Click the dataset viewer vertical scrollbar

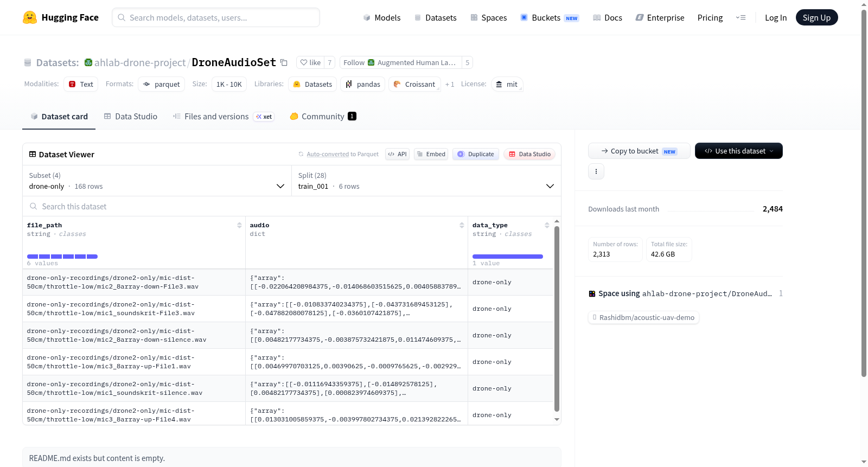[557, 318]
